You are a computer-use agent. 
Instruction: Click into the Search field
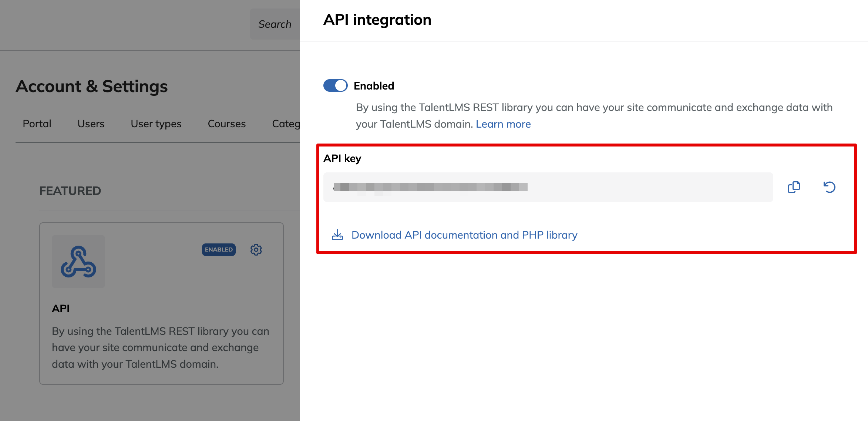coord(275,24)
